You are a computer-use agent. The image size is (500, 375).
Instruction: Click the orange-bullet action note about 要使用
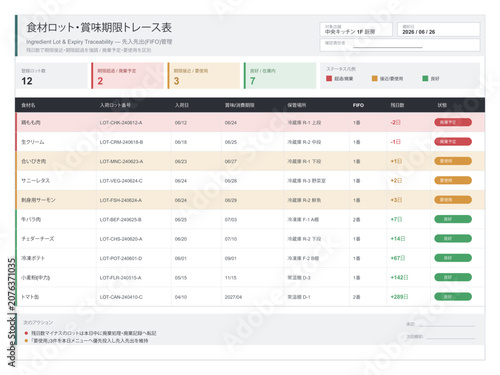[90, 341]
